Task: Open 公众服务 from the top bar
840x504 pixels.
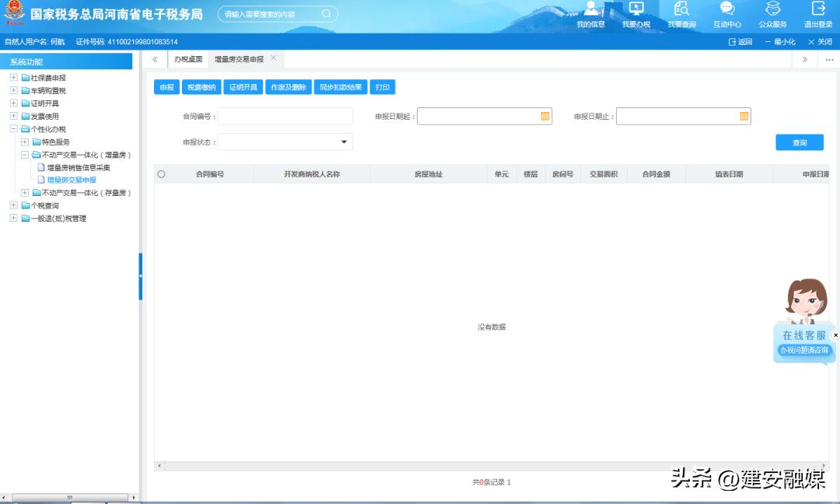Action: (x=772, y=16)
